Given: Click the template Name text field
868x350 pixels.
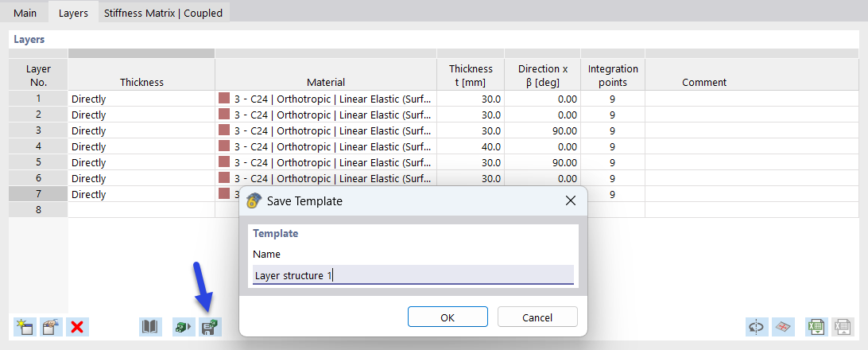Looking at the screenshot, I should (x=413, y=275).
